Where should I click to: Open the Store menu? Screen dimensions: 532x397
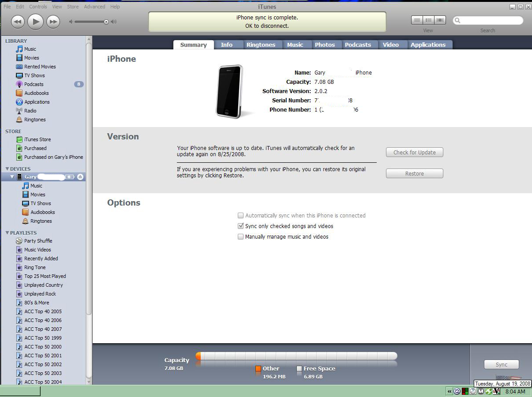pos(73,7)
